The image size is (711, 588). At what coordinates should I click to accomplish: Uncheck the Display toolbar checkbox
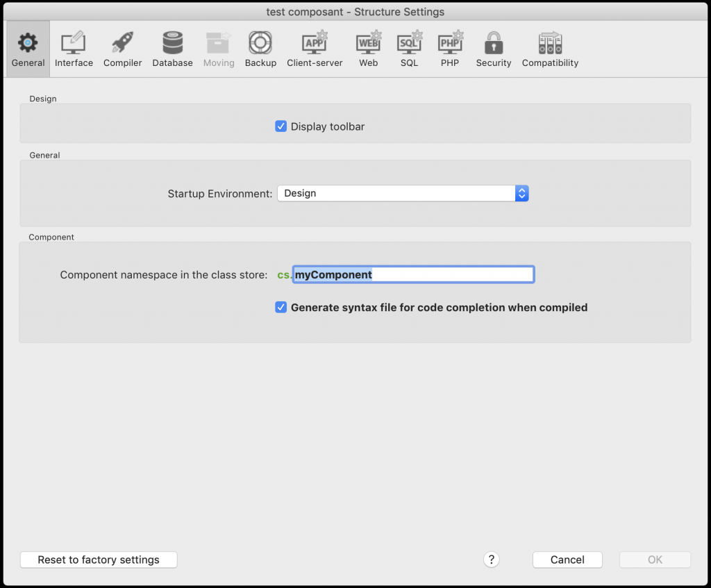click(x=281, y=126)
